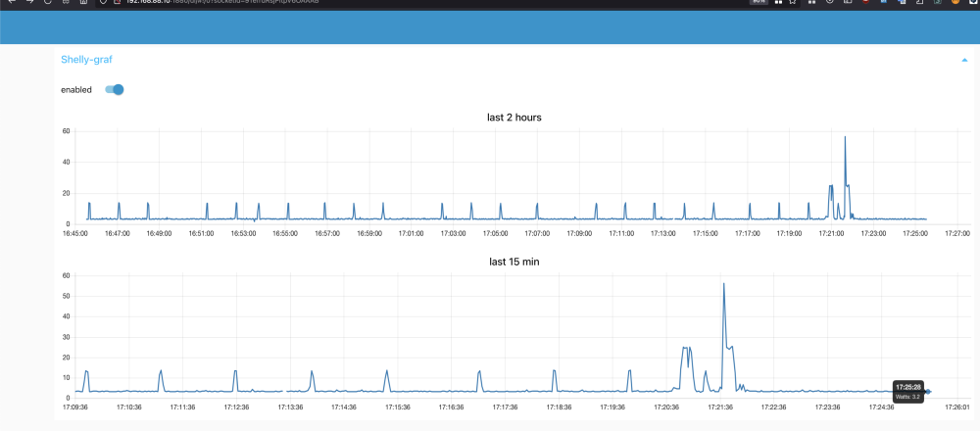Collapse the Shelly-graf group arrow
The height and width of the screenshot is (431, 980).
click(964, 60)
